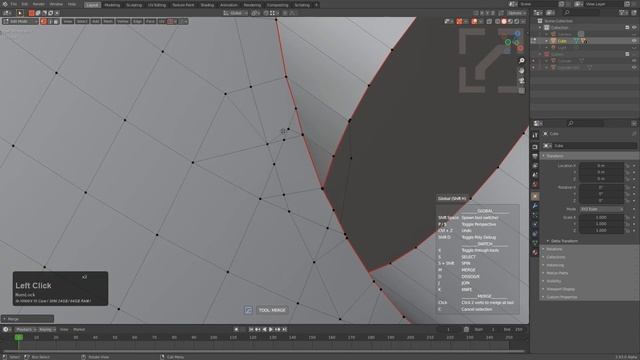The image size is (640, 360).
Task: Open the Modifiers properties tab
Action: 535,206
